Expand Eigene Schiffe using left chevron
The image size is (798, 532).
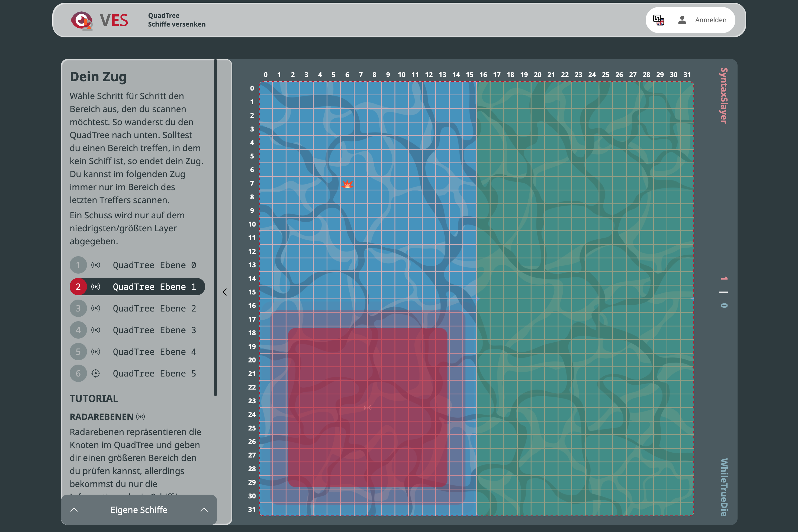coord(74,510)
